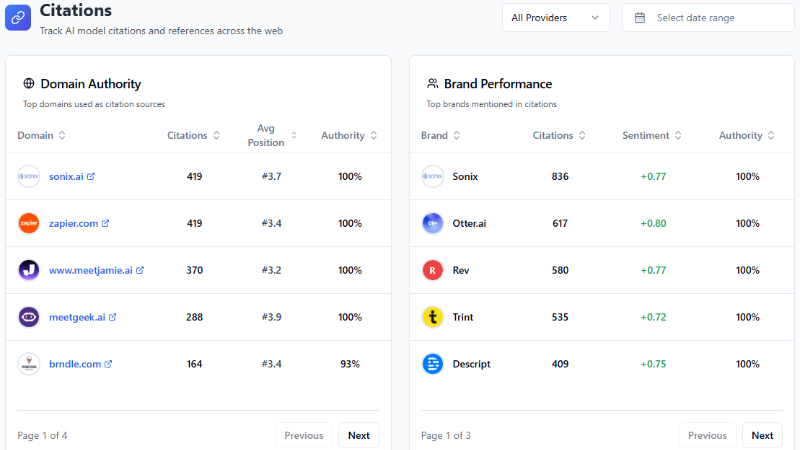This screenshot has width=800, height=450.
Task: Sort domain table by Authority column
Action: point(349,135)
